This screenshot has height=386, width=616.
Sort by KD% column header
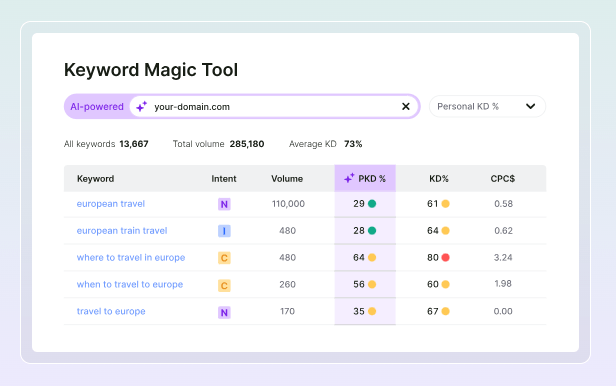click(439, 179)
